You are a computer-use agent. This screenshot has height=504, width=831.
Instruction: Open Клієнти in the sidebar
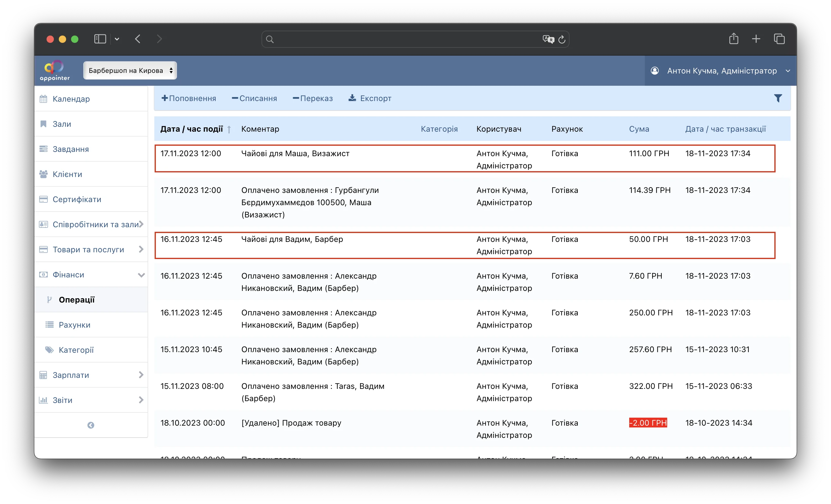[67, 174]
